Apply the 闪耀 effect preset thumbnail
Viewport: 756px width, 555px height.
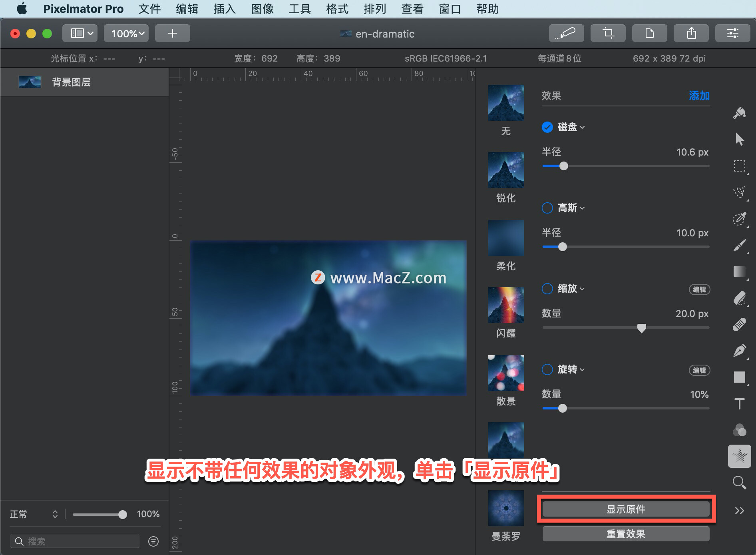tap(506, 305)
